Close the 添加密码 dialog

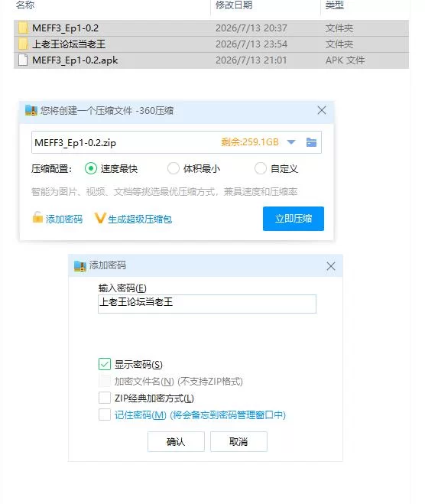pyautogui.click(x=331, y=266)
